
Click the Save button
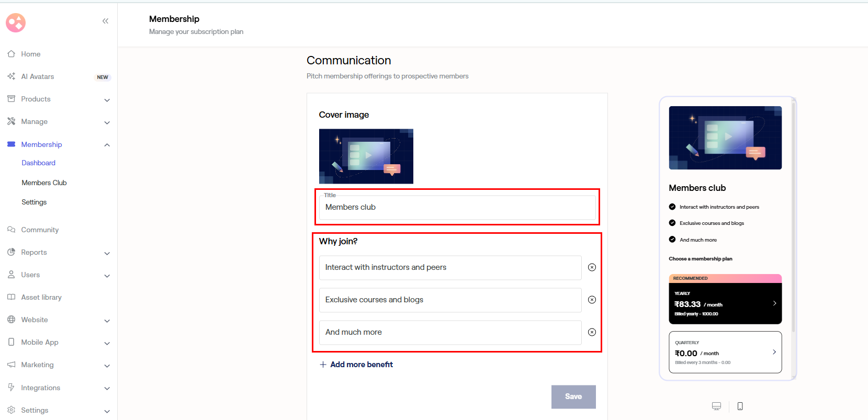tap(573, 396)
